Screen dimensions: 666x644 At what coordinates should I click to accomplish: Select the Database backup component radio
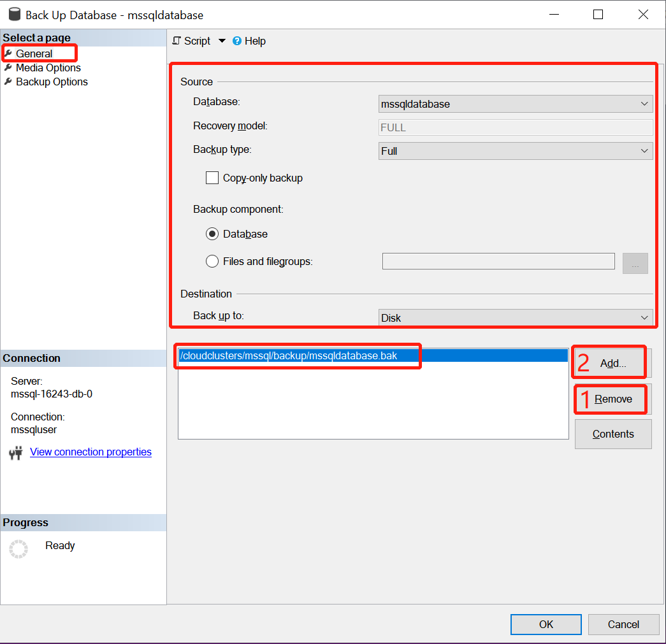coord(212,234)
